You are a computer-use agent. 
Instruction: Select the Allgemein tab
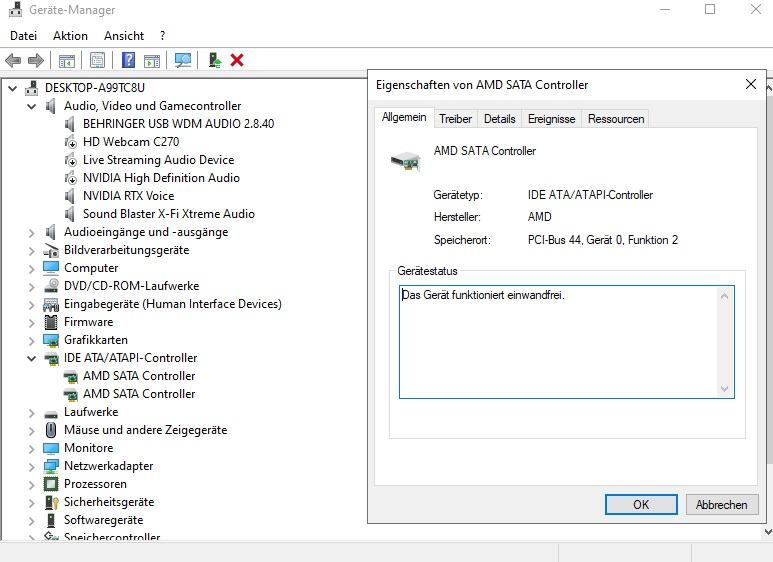404,117
